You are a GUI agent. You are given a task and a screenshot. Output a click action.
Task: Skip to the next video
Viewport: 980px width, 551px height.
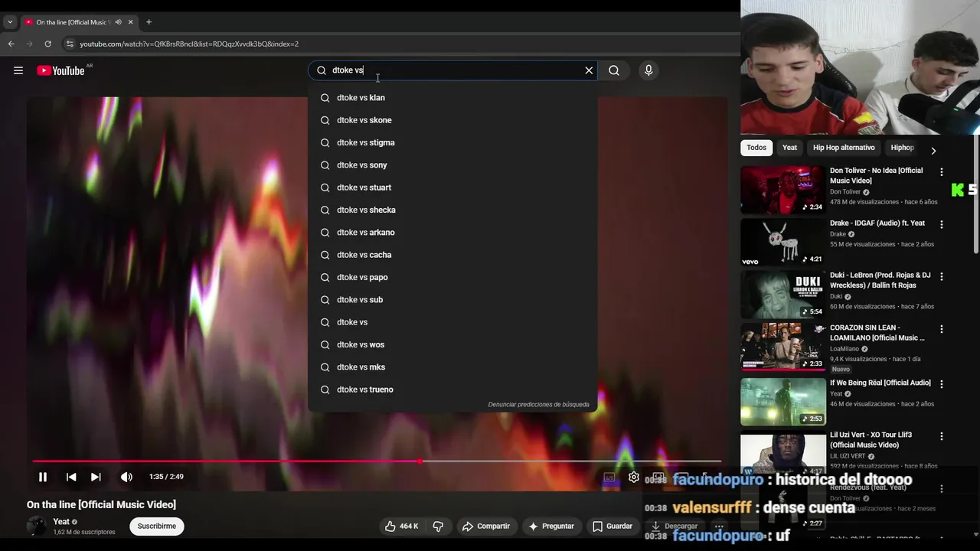96,477
